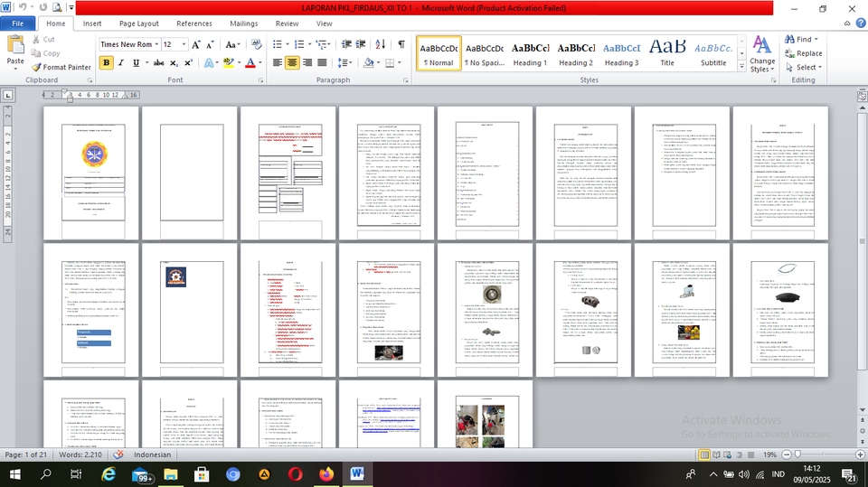The image size is (868, 487).
Task: Apply superscript formatting
Action: (x=188, y=63)
